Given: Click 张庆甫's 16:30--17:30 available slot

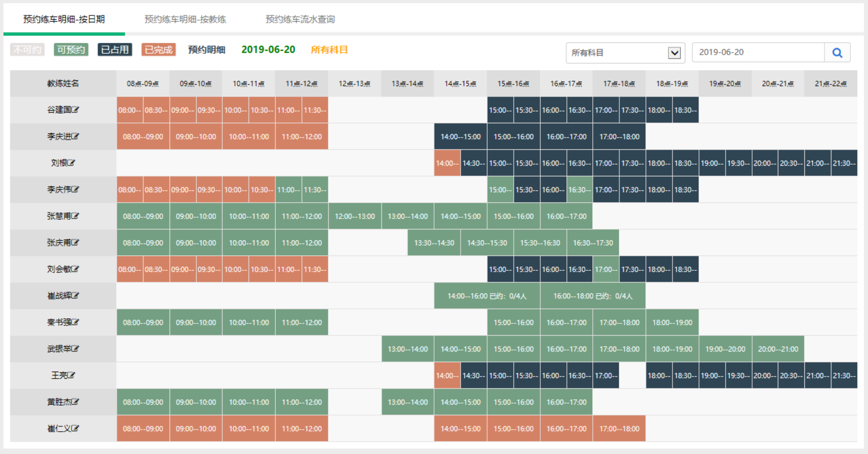Looking at the screenshot, I should tap(593, 243).
